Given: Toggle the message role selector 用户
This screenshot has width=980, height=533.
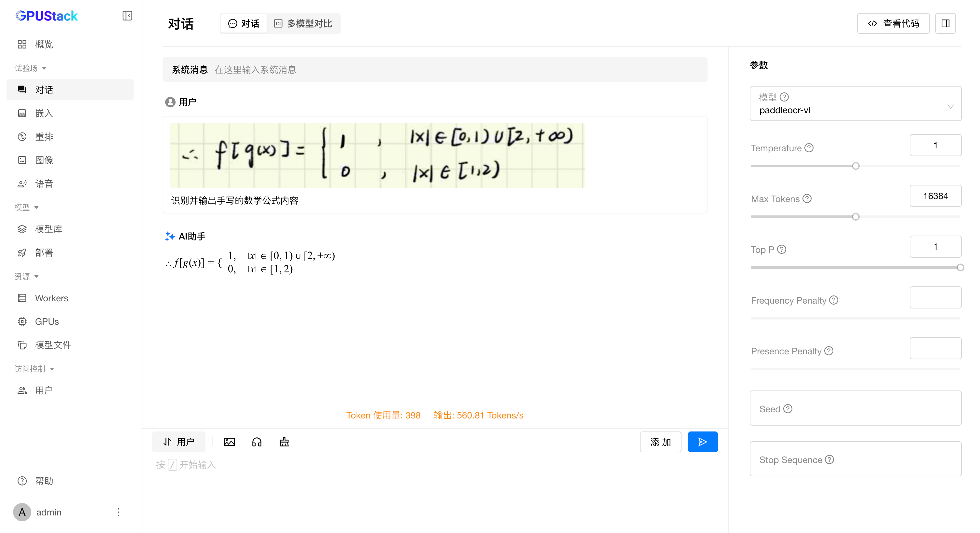Looking at the screenshot, I should 179,442.
